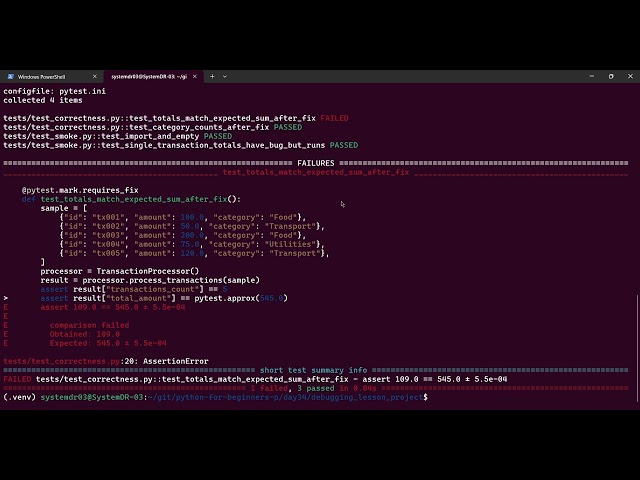Click the 'def test_totals_match_expected_sum_after_fix' line
The width and height of the screenshot is (640, 480).
[131, 199]
